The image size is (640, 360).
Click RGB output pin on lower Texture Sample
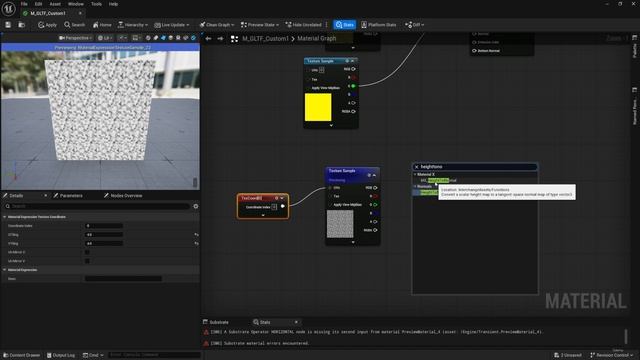pyautogui.click(x=375, y=188)
